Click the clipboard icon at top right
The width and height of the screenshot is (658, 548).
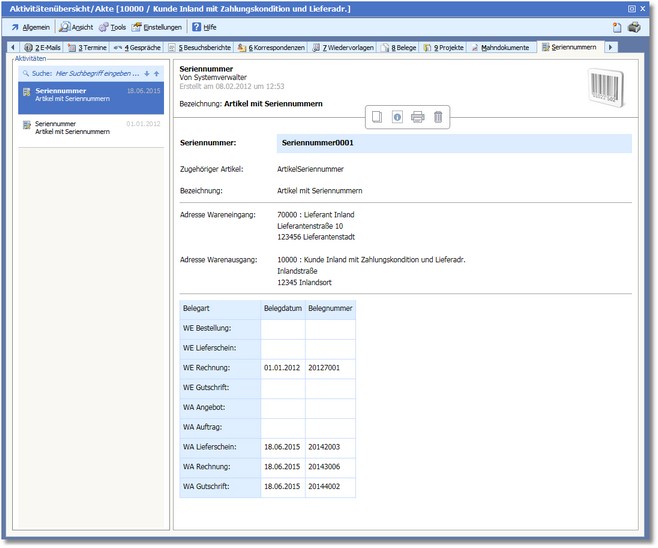[617, 27]
